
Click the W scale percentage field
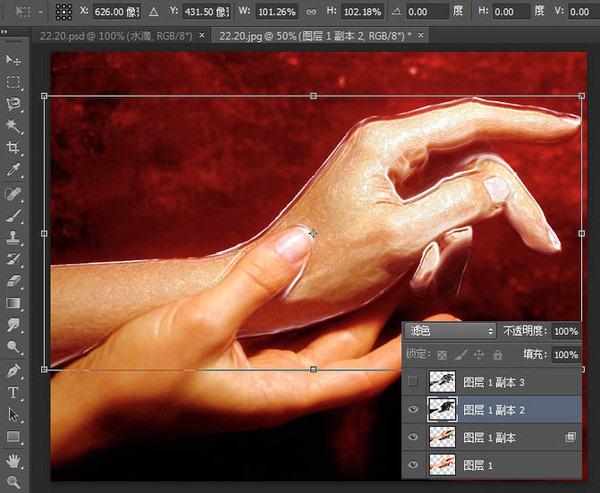coord(277,12)
